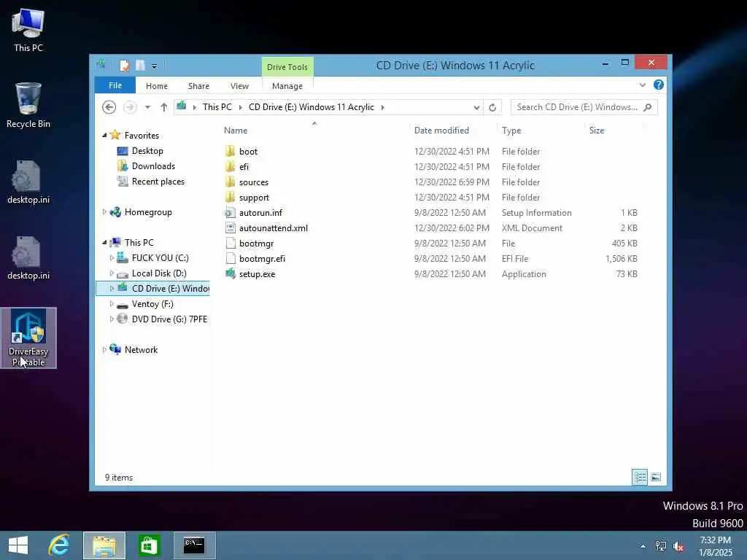The width and height of the screenshot is (747, 560).
Task: Select the bootmgr.efi file
Action: (262, 259)
